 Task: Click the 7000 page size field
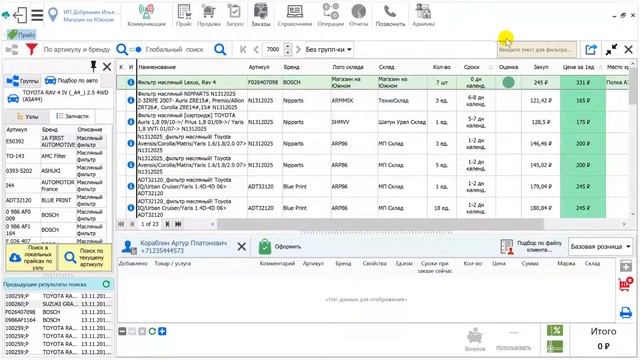click(273, 49)
